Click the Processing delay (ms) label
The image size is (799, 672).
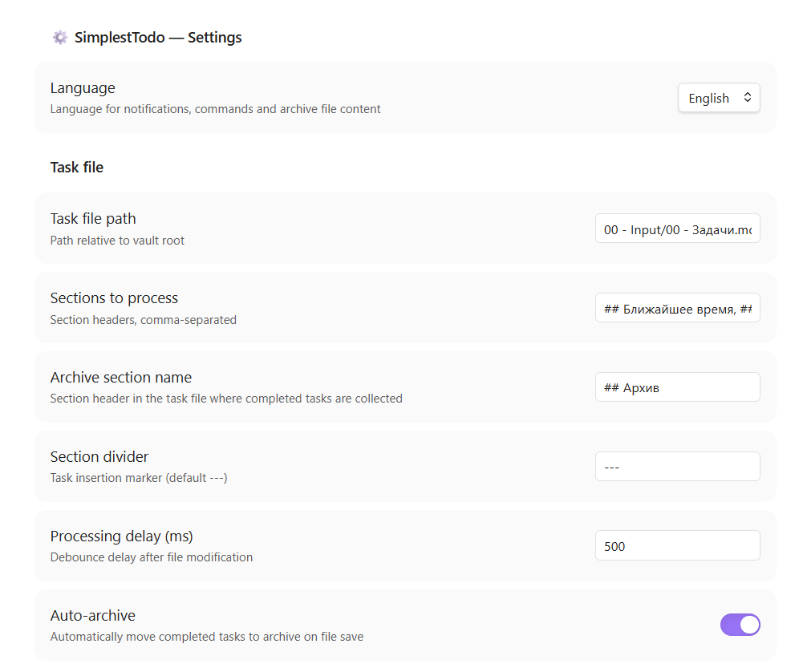[x=121, y=536]
